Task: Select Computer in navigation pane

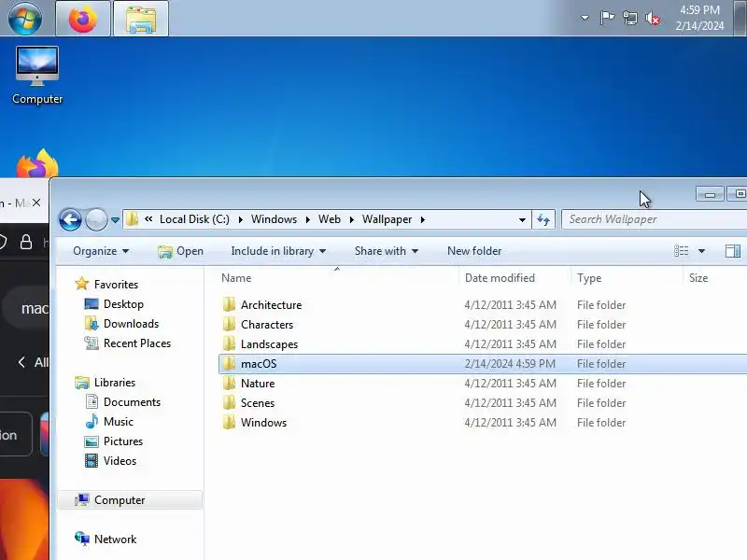Action: click(x=130, y=500)
